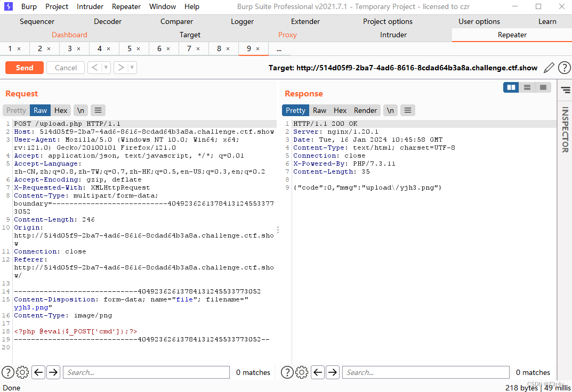Close Repeater tab 9
572x392 pixels.
pos(257,49)
